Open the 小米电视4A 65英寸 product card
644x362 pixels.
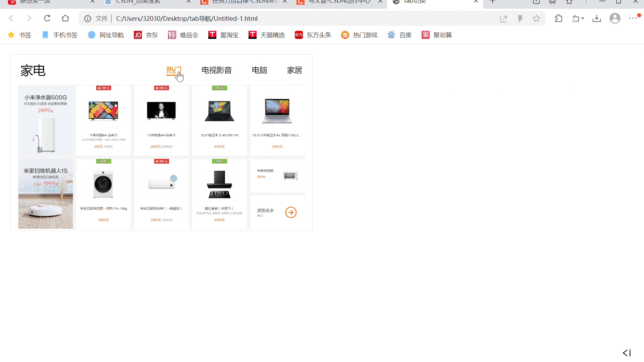161,120
